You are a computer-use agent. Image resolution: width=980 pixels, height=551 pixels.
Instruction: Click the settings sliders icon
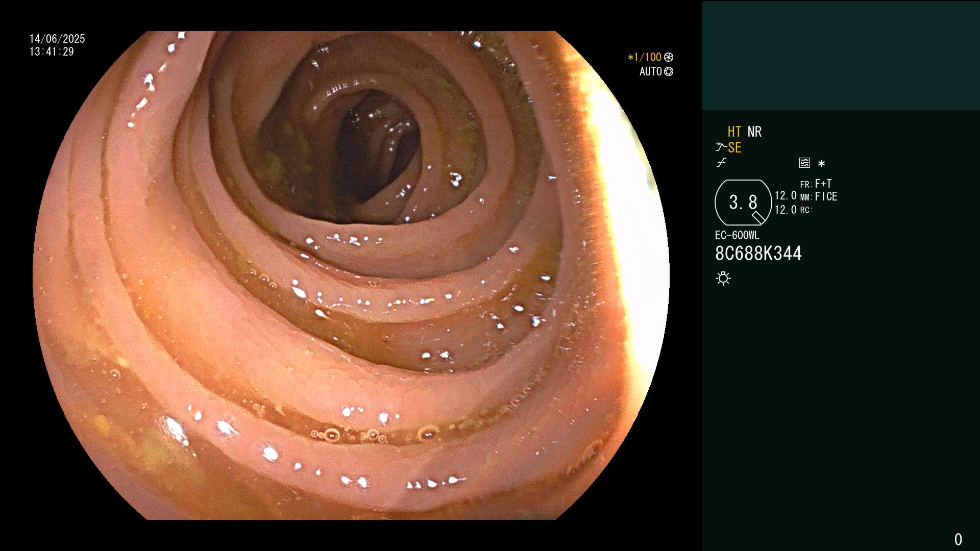(804, 163)
